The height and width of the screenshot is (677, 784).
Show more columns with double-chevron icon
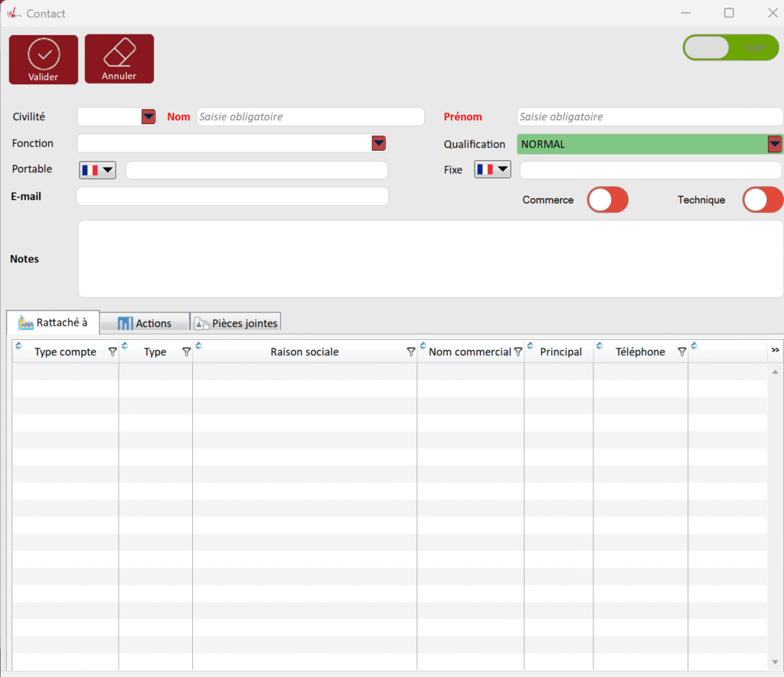(775, 350)
